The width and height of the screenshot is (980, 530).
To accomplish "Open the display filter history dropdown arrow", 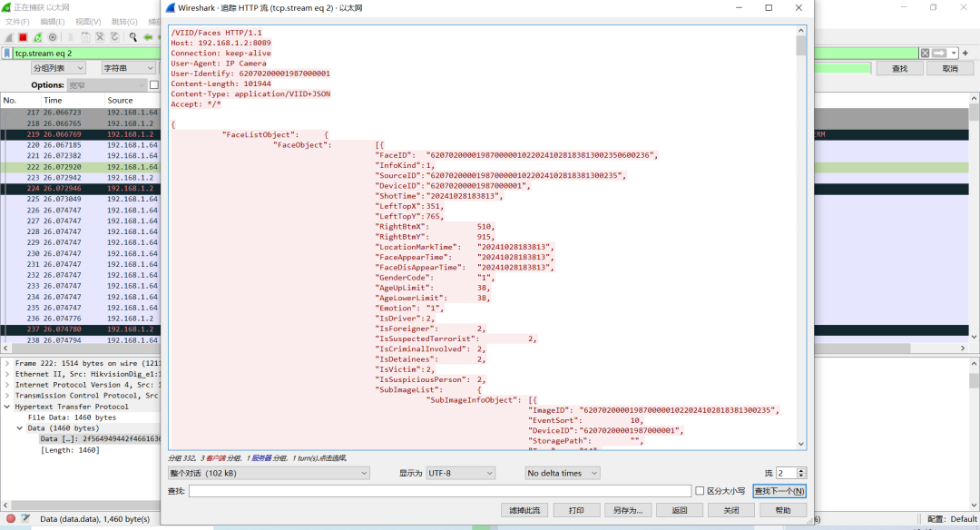I will click(954, 54).
